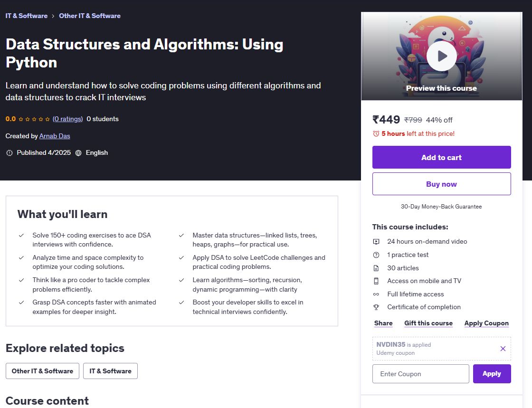Viewport: 532px width, 408px height.
Task: Open the Other IT & Software breadcrumb
Action: coord(90,16)
